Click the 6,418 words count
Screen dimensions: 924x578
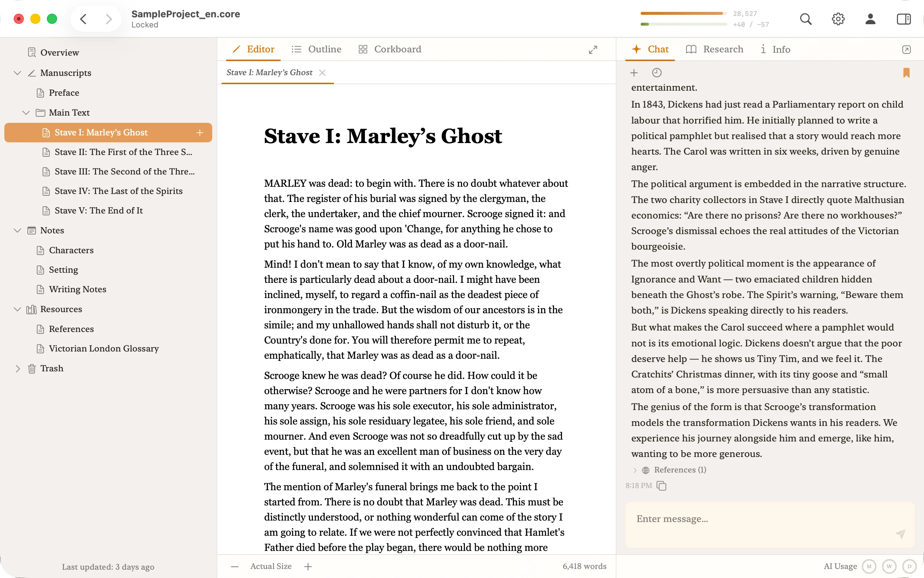[x=585, y=566]
